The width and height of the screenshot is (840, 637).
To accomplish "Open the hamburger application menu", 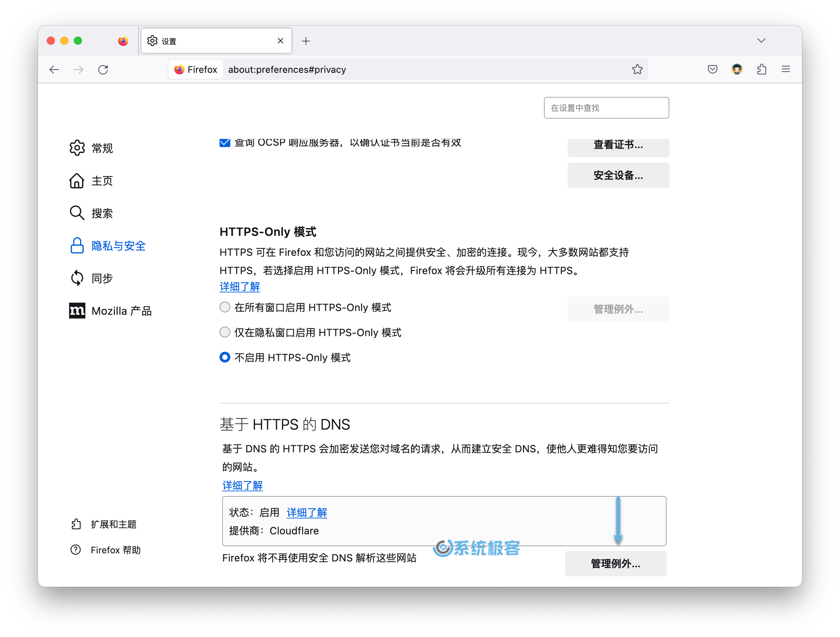I will point(786,69).
